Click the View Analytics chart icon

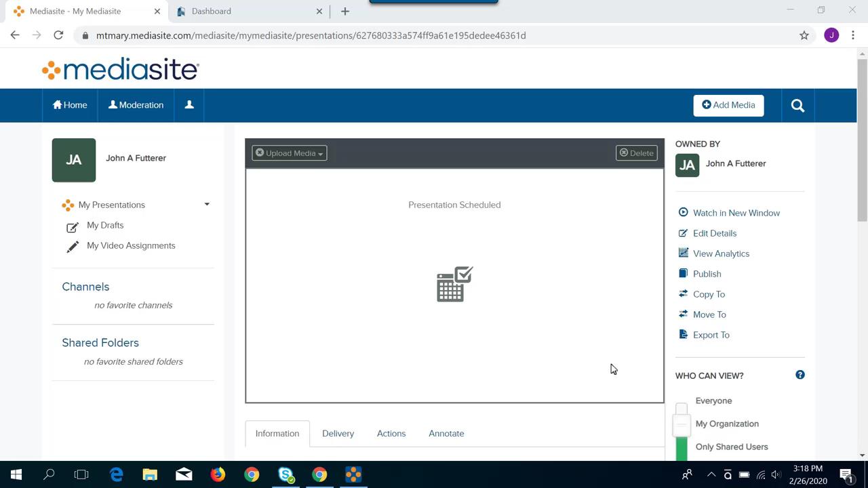click(x=683, y=253)
